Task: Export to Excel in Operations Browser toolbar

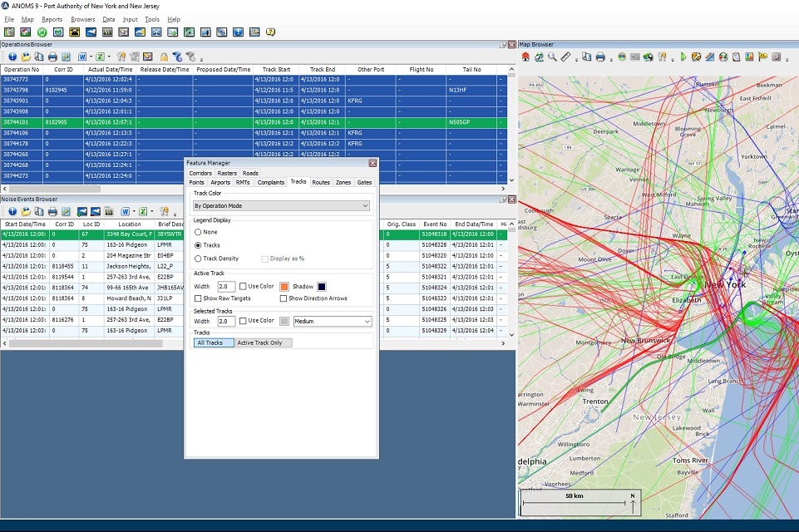Action: tap(101, 57)
